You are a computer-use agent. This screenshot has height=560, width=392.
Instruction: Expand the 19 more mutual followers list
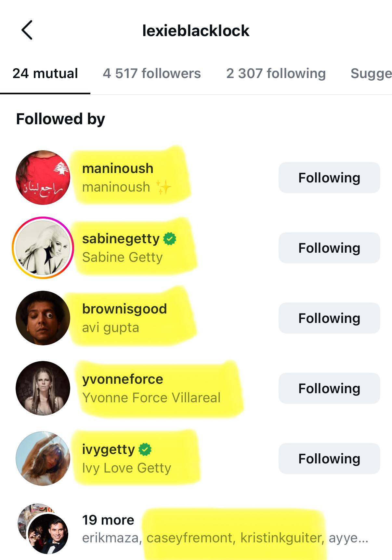[108, 520]
